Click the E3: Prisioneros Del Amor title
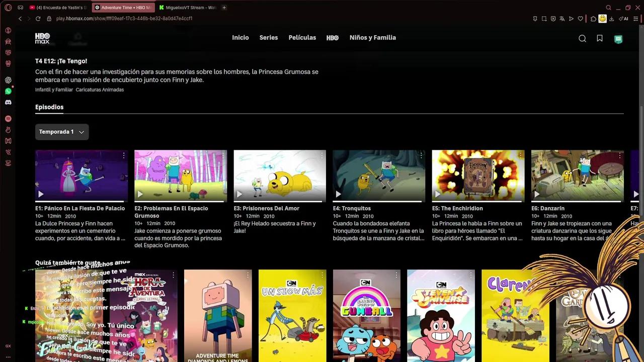This screenshot has height=362, width=644. point(267,208)
